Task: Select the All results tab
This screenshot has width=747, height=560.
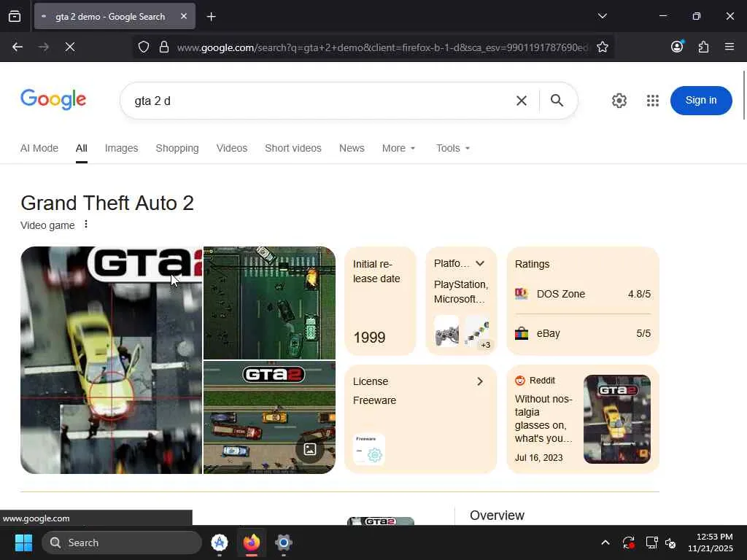Action: (82, 148)
